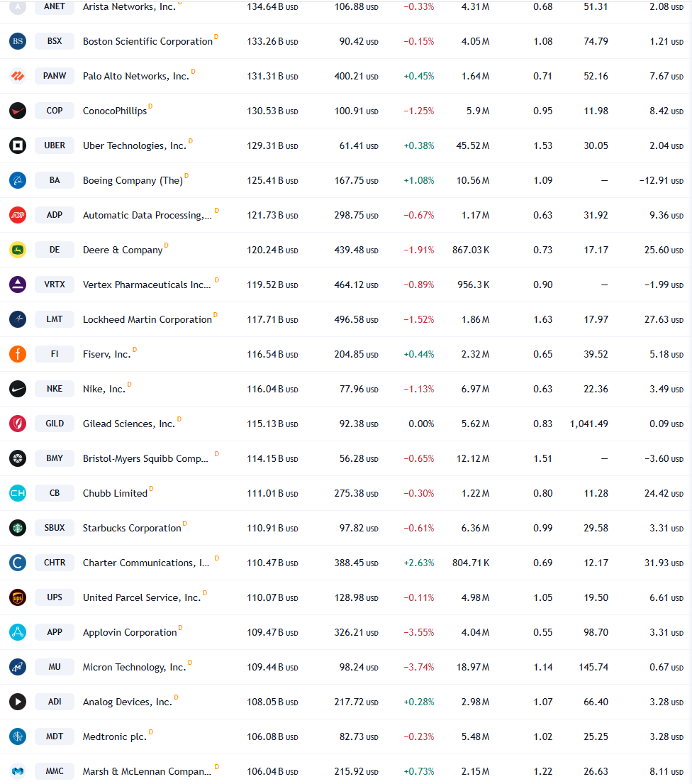692x784 pixels.
Task: Open Nike, Inc. name link
Action: click(x=104, y=389)
